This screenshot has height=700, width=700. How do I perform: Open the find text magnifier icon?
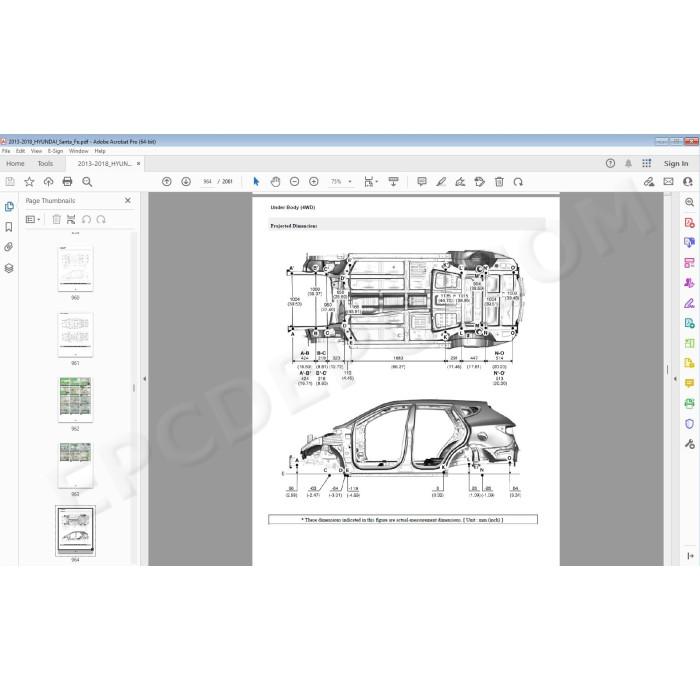pyautogui.click(x=87, y=182)
